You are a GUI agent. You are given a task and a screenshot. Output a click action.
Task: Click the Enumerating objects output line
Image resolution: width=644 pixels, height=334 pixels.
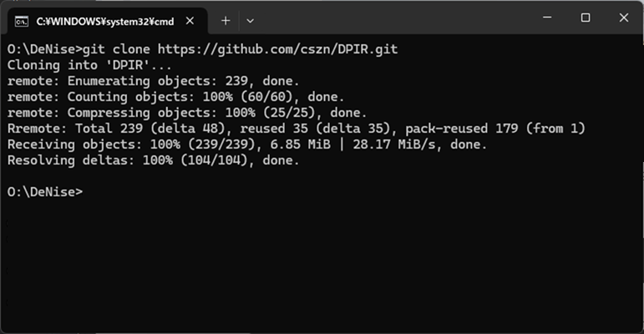[153, 81]
